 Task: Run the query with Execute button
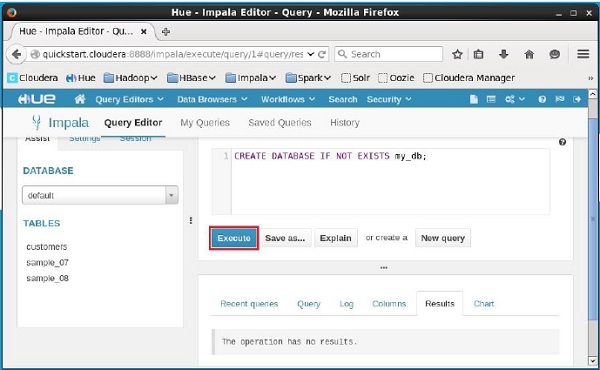[234, 238]
